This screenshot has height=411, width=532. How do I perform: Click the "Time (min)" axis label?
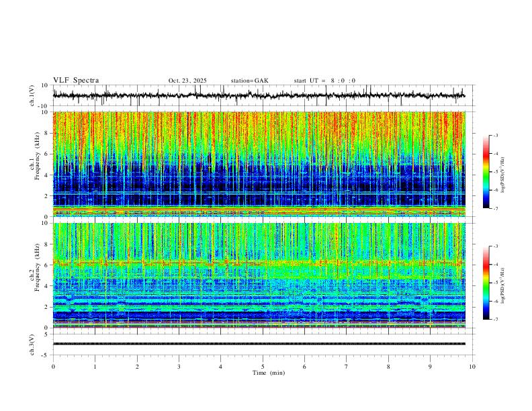[269, 373]
